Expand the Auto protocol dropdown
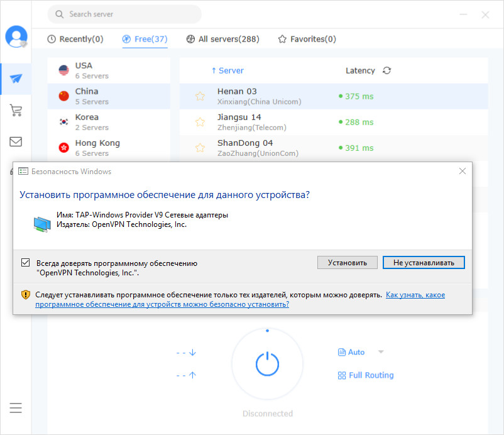This screenshot has width=504, height=435. click(381, 352)
